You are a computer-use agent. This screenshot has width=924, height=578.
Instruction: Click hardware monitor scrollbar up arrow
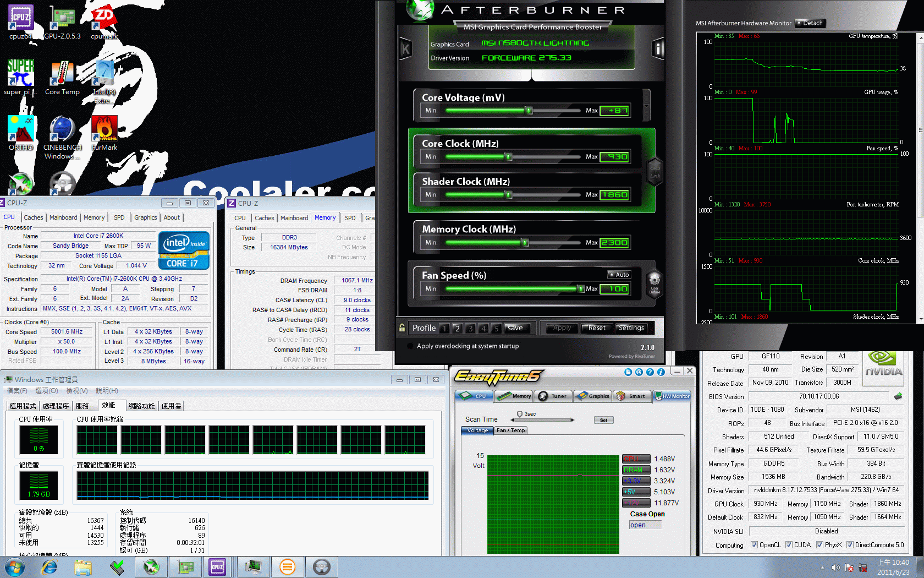tap(920, 37)
